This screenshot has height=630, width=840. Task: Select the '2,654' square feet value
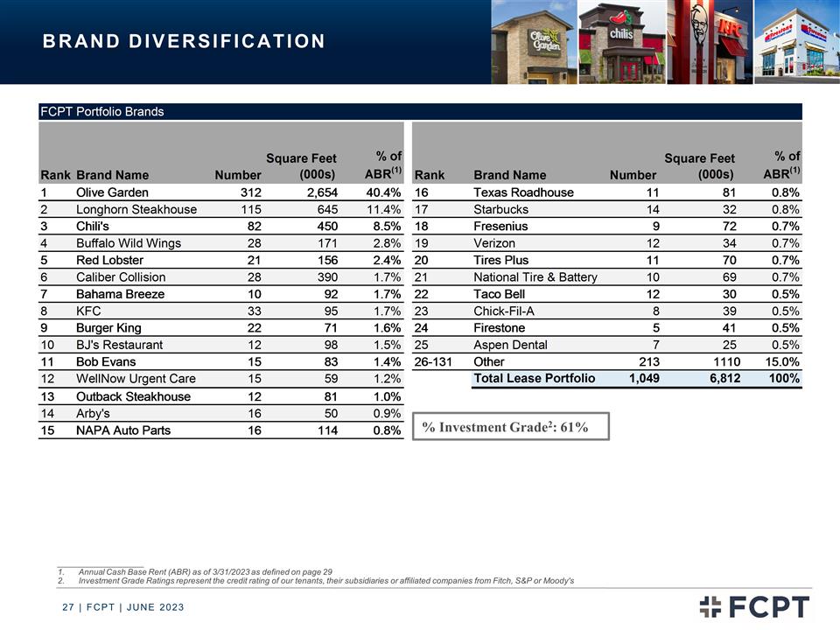click(x=322, y=192)
